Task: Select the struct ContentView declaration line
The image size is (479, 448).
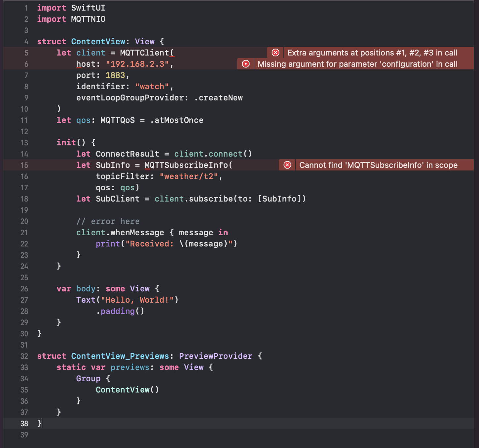Action: [x=99, y=41]
